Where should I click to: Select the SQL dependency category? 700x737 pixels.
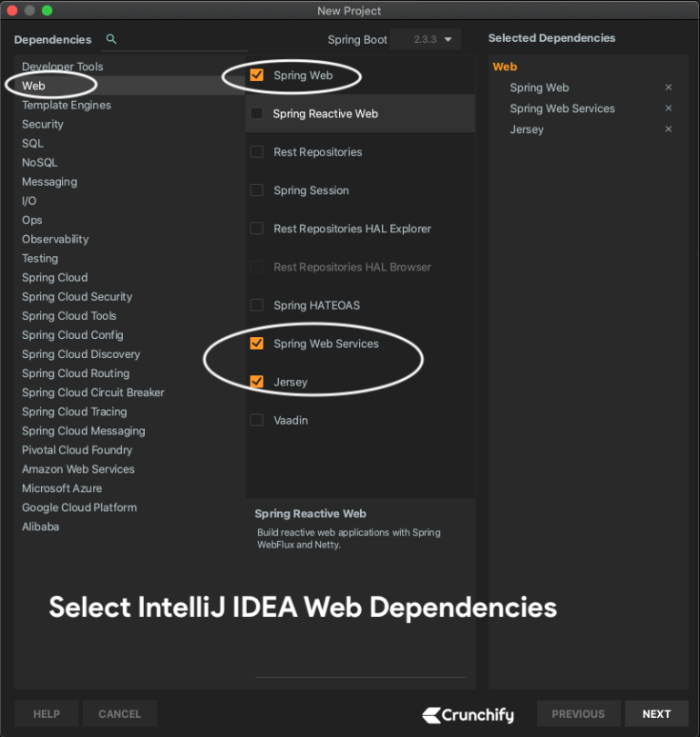32,143
